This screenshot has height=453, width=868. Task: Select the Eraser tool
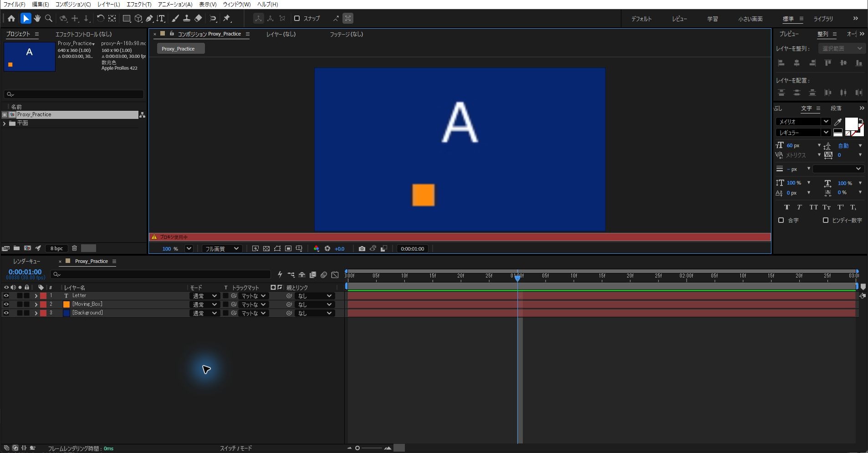[198, 18]
